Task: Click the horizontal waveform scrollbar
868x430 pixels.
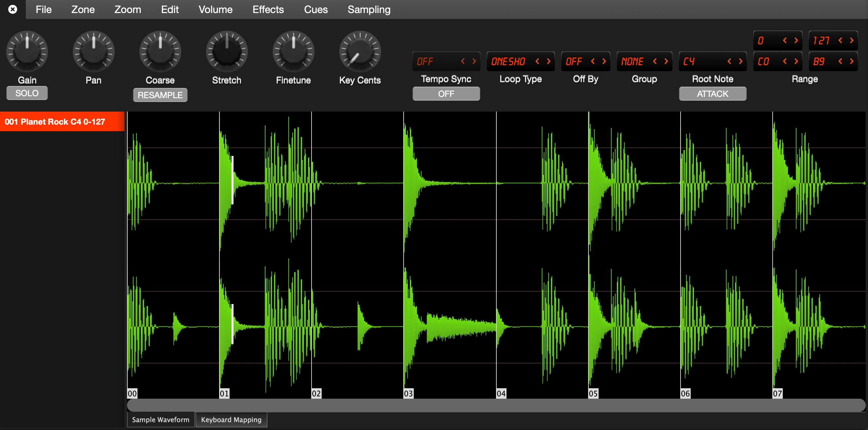Action: tap(495, 405)
